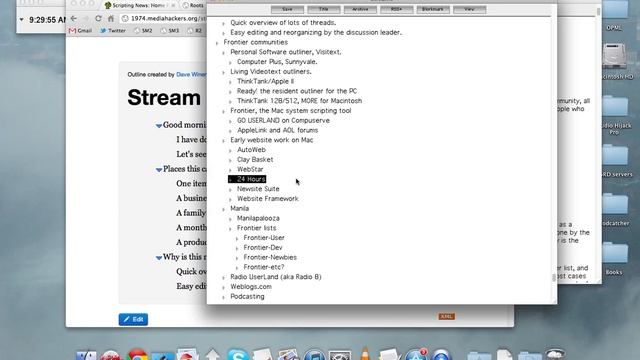The height and width of the screenshot is (360, 640).
Task: Select the Manilapalooza outline row
Action: tap(258, 218)
